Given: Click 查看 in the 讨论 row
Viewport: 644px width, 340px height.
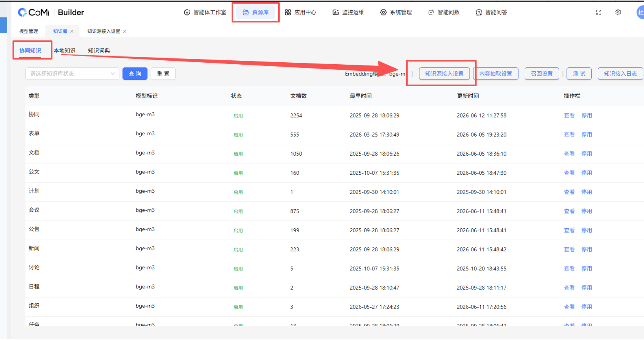Looking at the screenshot, I should [569, 268].
